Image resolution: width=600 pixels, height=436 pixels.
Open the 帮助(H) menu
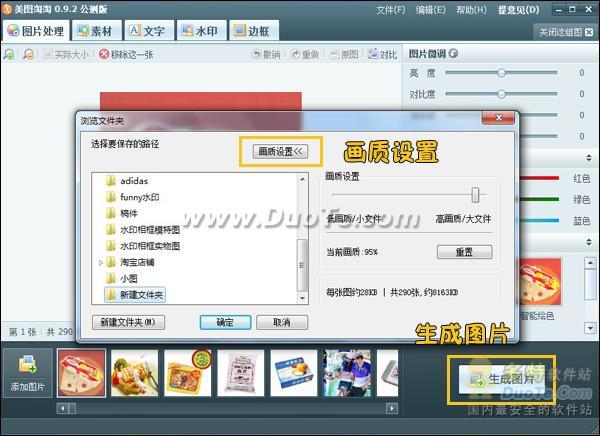471,10
